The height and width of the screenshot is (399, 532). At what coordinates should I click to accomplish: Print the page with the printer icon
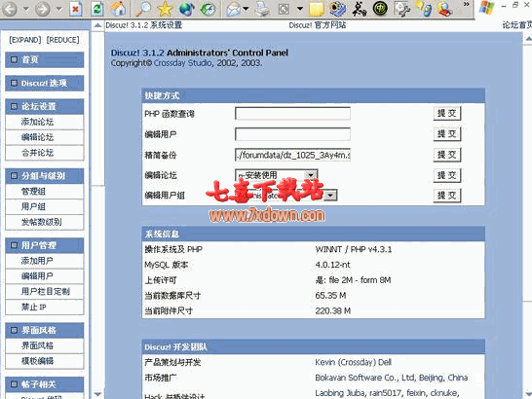(261, 9)
